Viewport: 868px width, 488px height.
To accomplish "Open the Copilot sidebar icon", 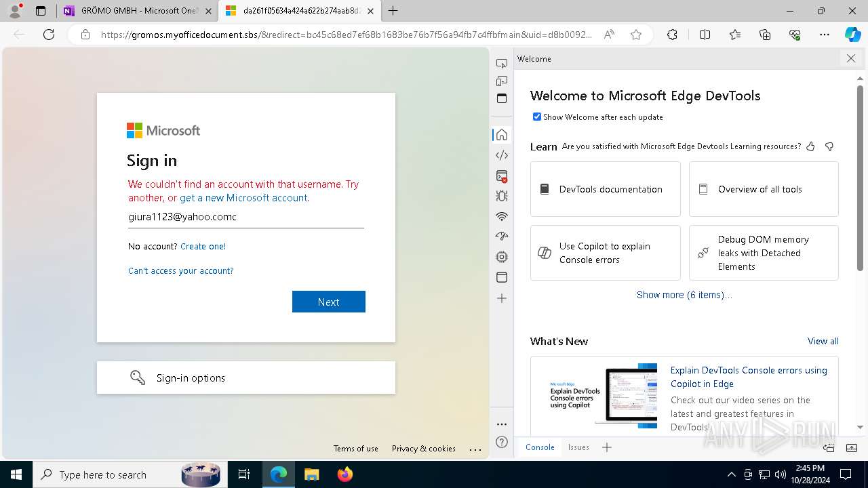I will click(852, 35).
